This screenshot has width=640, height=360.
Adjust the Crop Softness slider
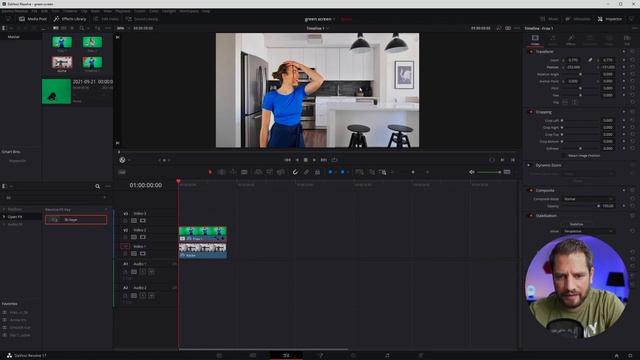coord(580,148)
